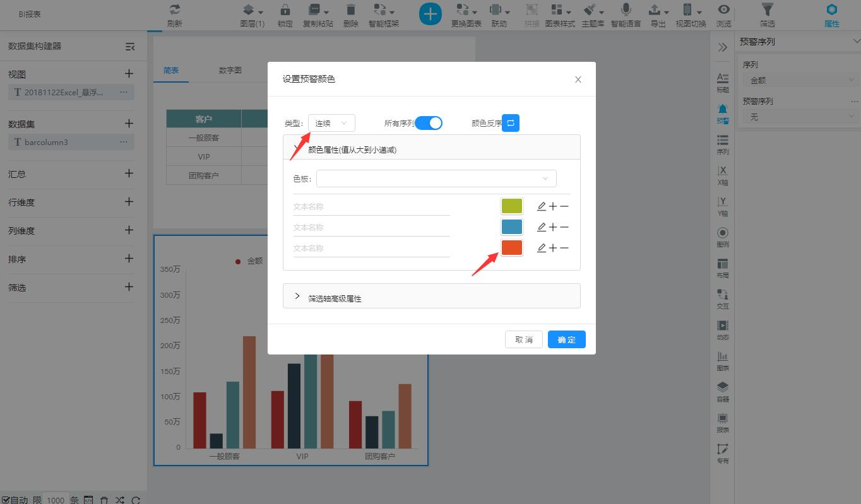The image size is (861, 504).
Task: Close the 设置预警颜色 dialog
Action: 578,79
